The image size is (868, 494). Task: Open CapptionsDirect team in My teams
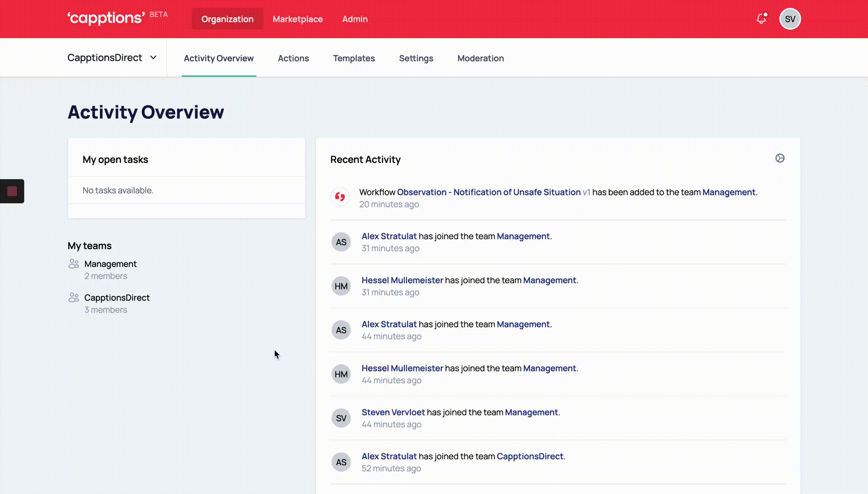[117, 298]
